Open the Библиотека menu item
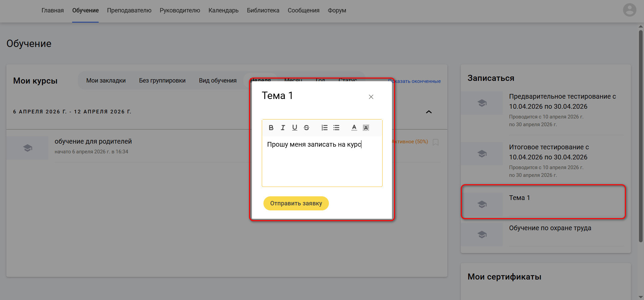This screenshot has width=644, height=300. click(263, 10)
